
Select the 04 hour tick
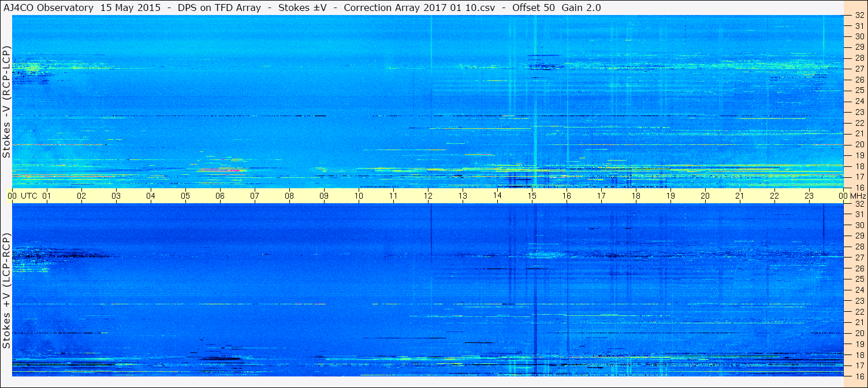151,196
